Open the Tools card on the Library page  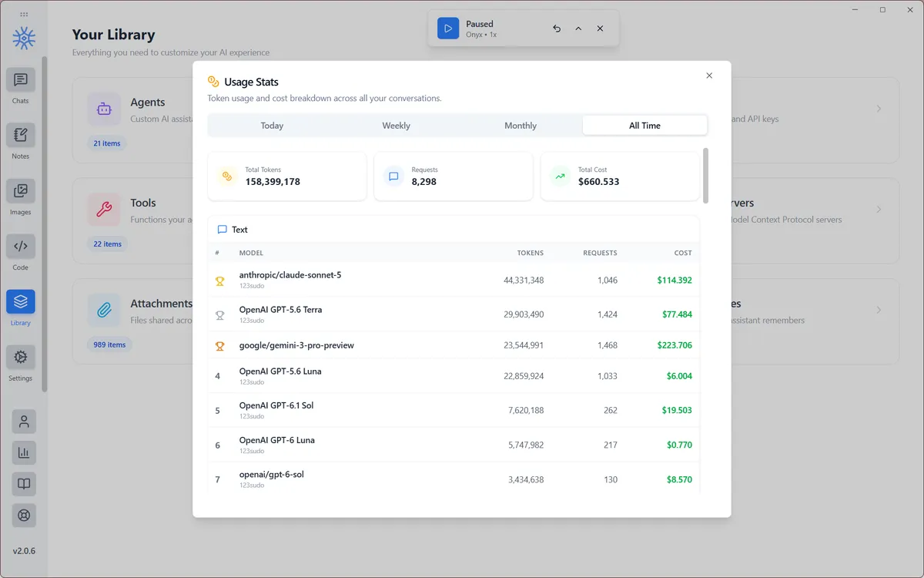point(132,220)
